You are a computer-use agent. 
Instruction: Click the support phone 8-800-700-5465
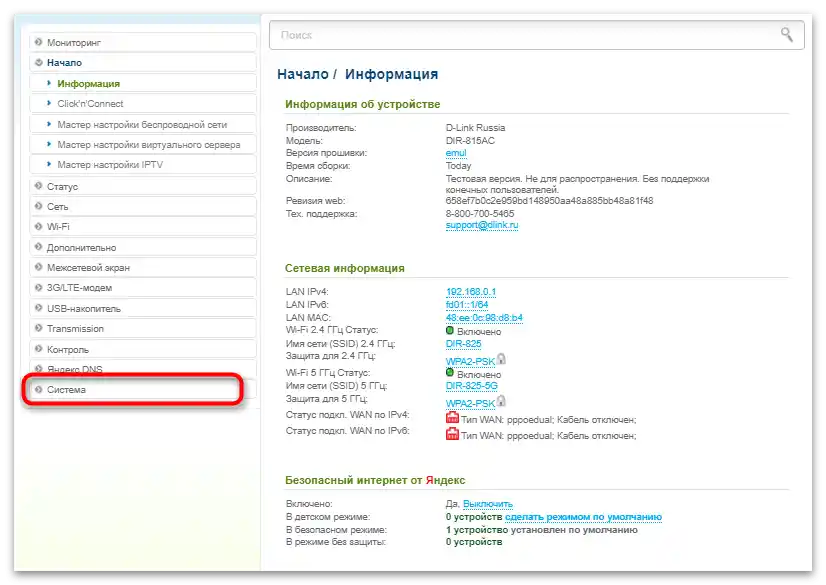(x=480, y=213)
